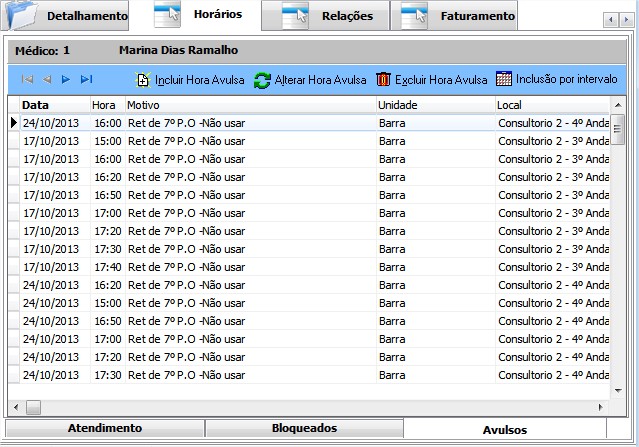Go to the previous record arrow
The image size is (639, 447).
point(46,80)
